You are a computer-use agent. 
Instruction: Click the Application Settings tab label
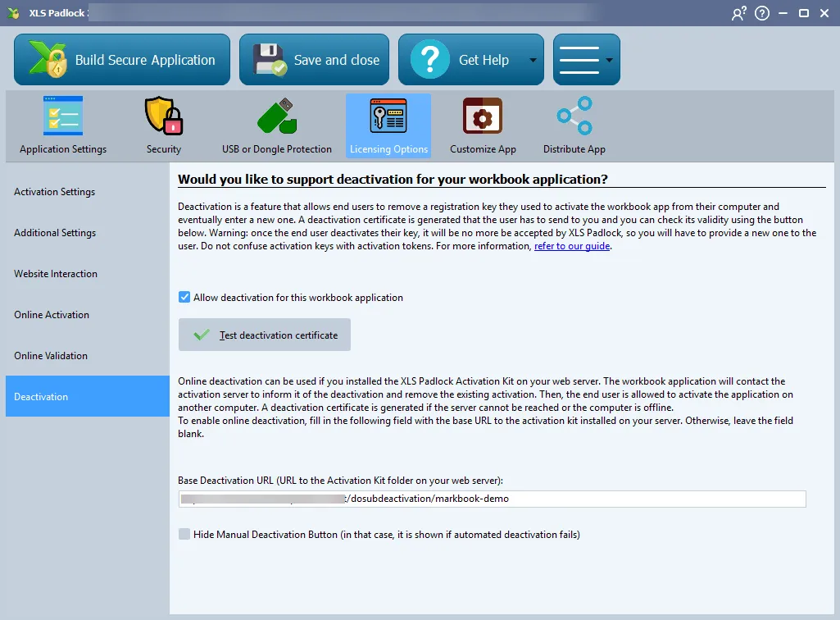(63, 149)
